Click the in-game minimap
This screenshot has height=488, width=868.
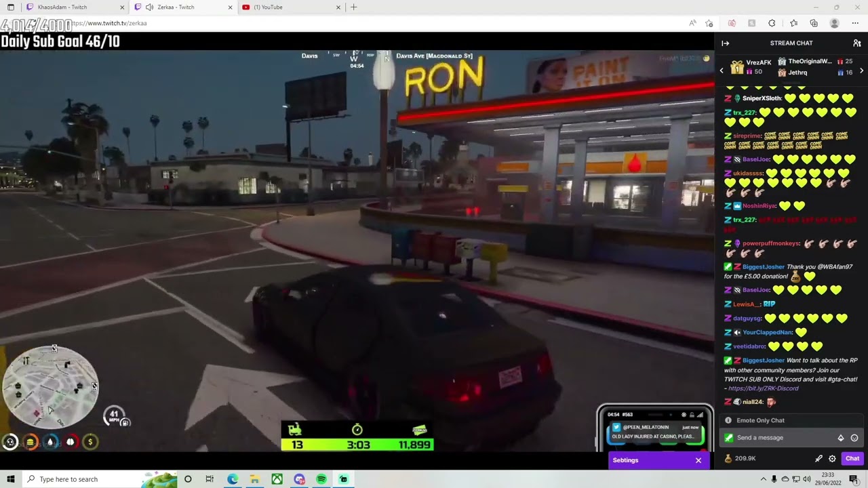tap(51, 386)
